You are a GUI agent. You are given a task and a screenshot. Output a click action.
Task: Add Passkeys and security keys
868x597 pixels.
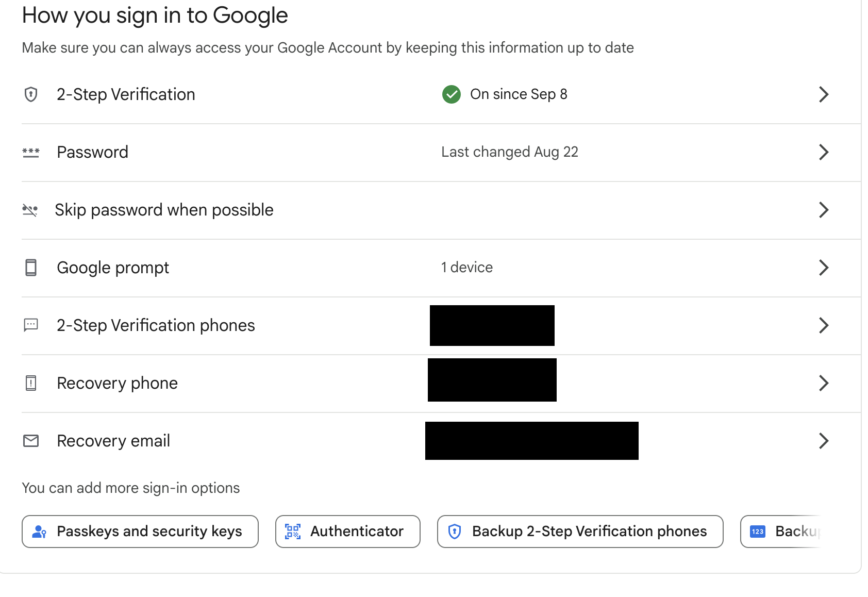pos(140,532)
